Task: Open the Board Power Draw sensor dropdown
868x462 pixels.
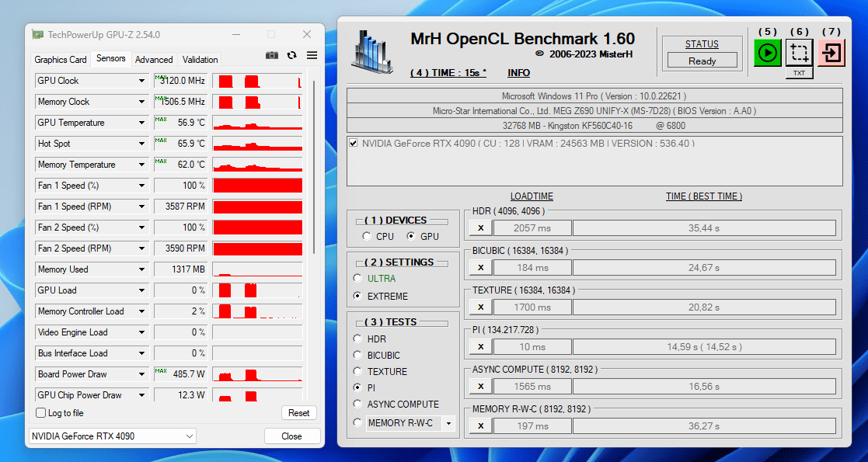Action: [141, 374]
